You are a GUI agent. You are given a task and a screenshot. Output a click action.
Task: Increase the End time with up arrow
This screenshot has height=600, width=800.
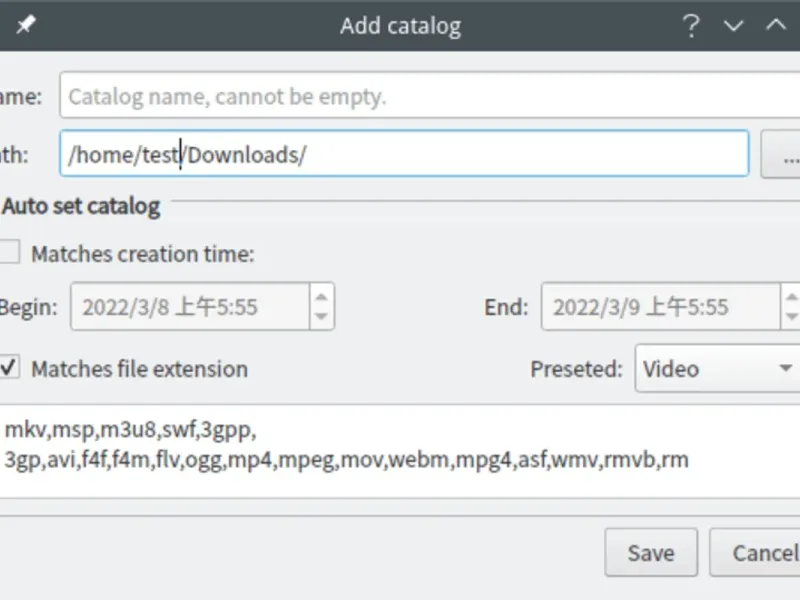(791, 296)
